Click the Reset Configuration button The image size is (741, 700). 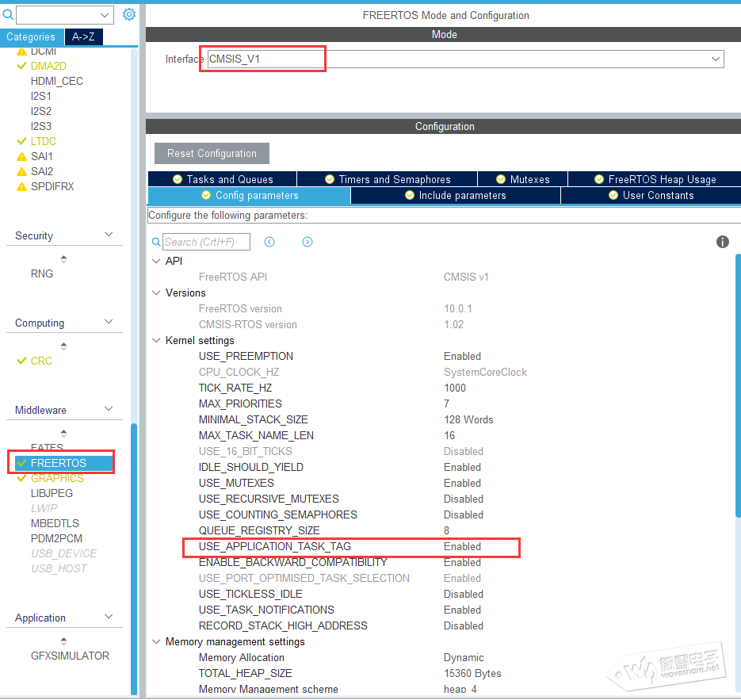pos(212,153)
